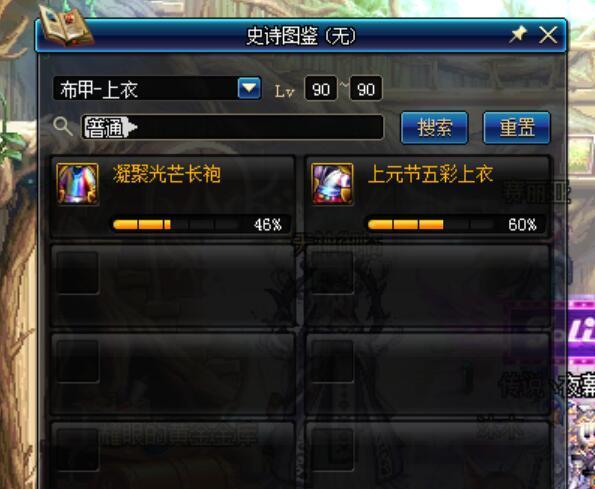Click the empty item slot below 凝聚光芒长袍
The image size is (595, 489).
(172, 286)
